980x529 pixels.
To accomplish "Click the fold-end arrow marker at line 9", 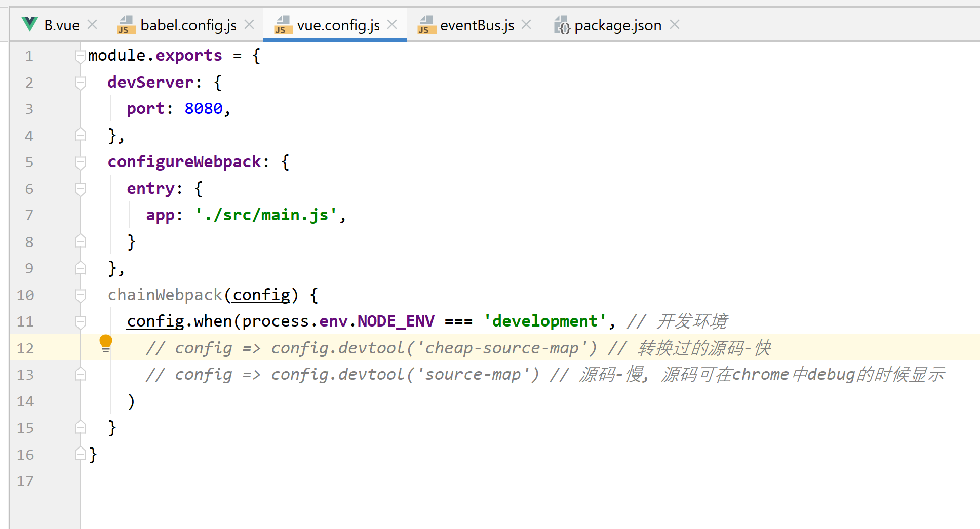I will 80,268.
